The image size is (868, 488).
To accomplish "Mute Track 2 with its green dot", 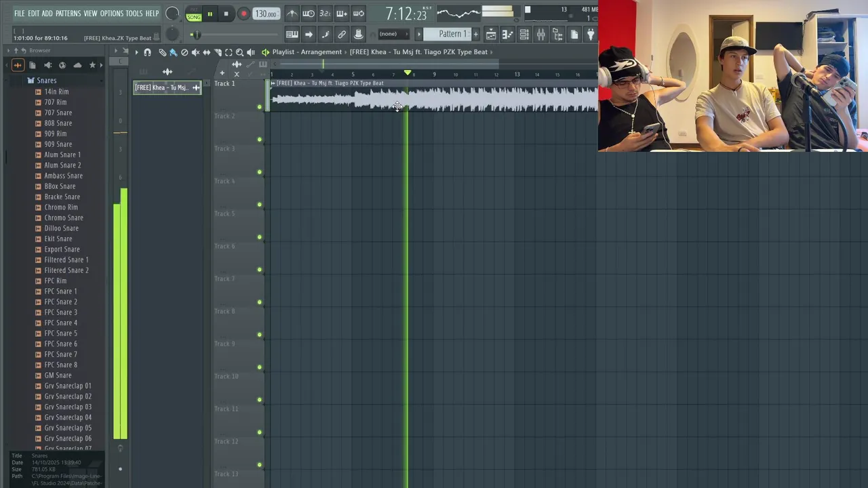I will coord(259,140).
